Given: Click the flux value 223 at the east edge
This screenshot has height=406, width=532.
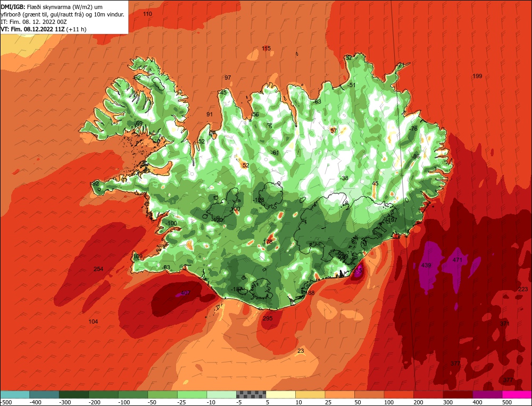Looking at the screenshot, I should (x=523, y=289).
